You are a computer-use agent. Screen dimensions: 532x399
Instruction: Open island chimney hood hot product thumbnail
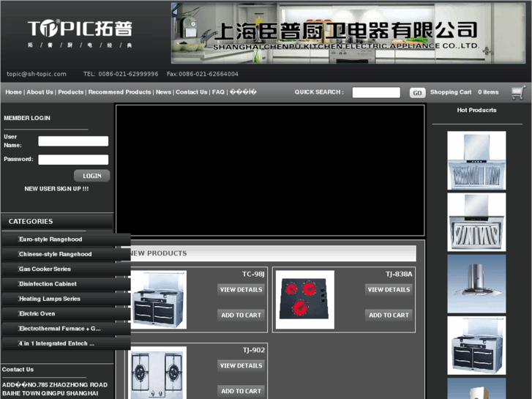[x=476, y=284]
